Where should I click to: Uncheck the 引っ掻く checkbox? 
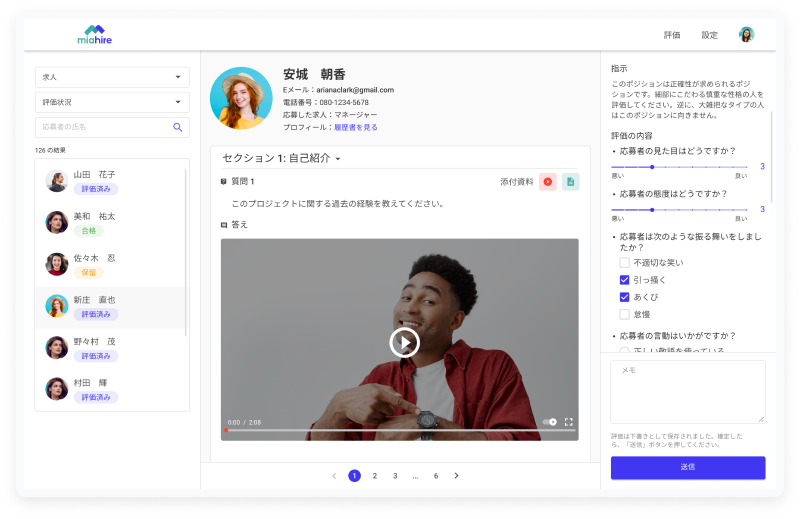pos(624,280)
